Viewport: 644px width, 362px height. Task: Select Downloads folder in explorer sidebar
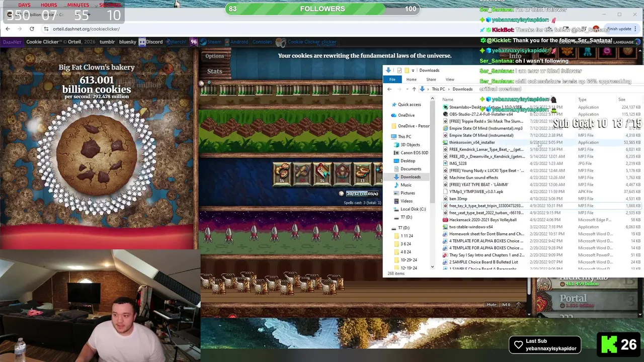point(410,177)
